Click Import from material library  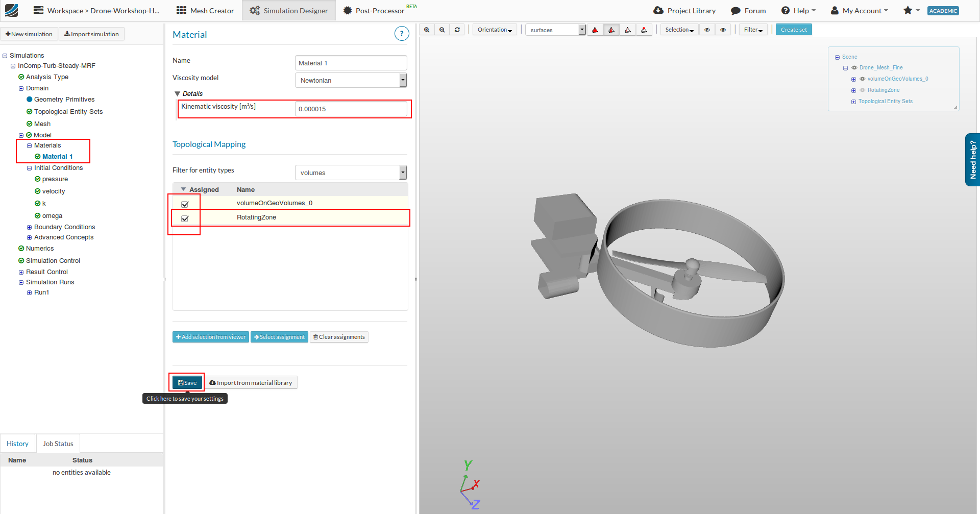251,383
